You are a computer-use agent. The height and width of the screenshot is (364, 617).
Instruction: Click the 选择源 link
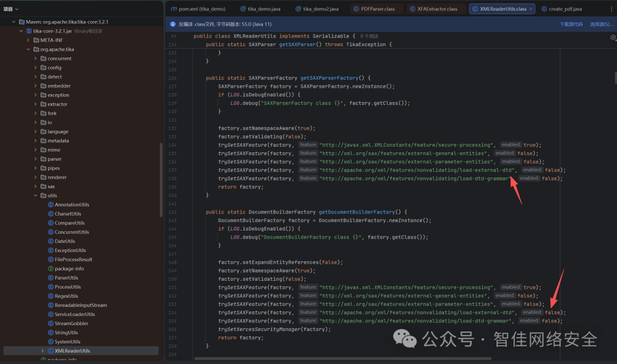(600, 25)
